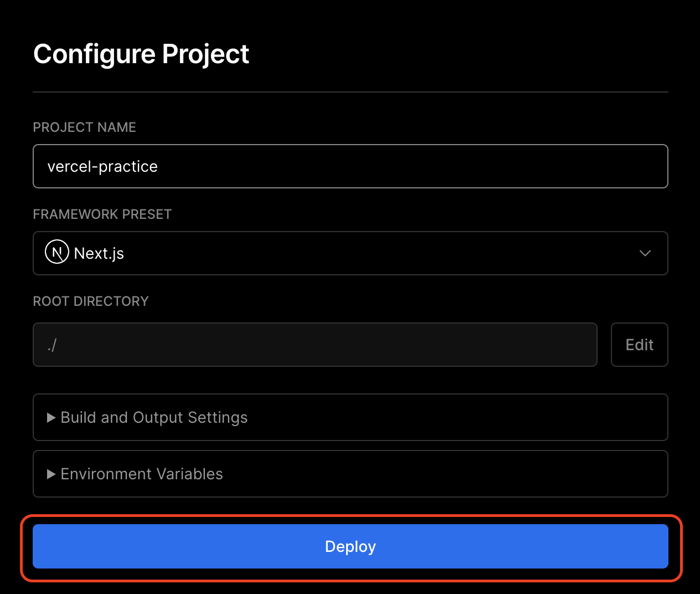Click the Framework Preset chevron arrow

[645, 253]
